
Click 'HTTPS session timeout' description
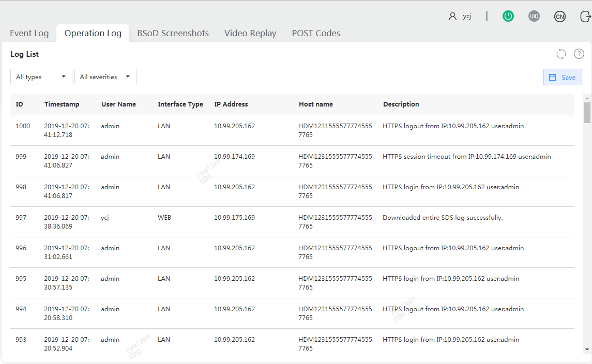(x=467, y=156)
